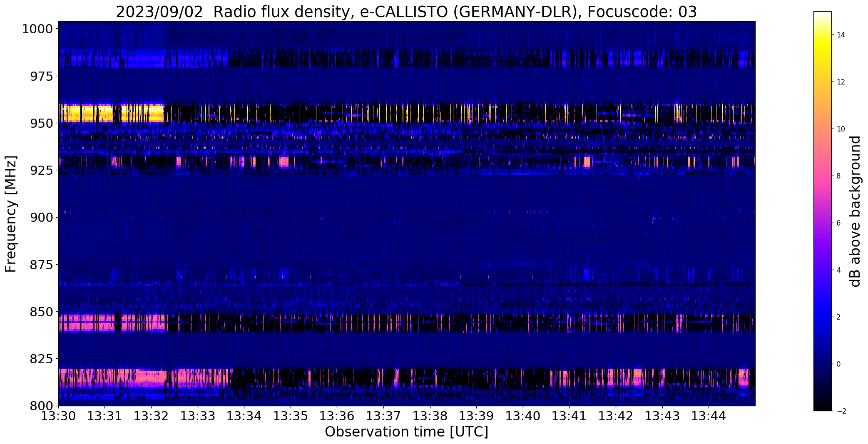Click the 13:41 time tick label

(570, 416)
